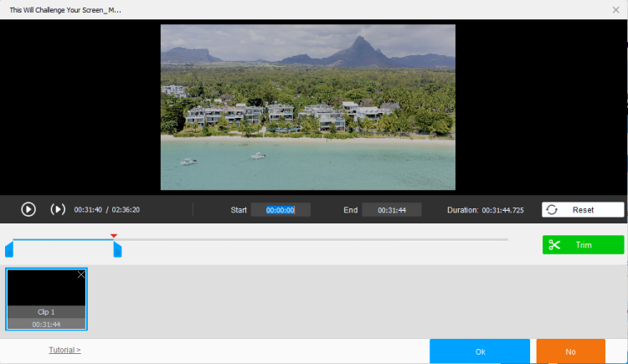This screenshot has width=628, height=364.
Task: Remove Clip 1 with its X icon
Action: (81, 274)
